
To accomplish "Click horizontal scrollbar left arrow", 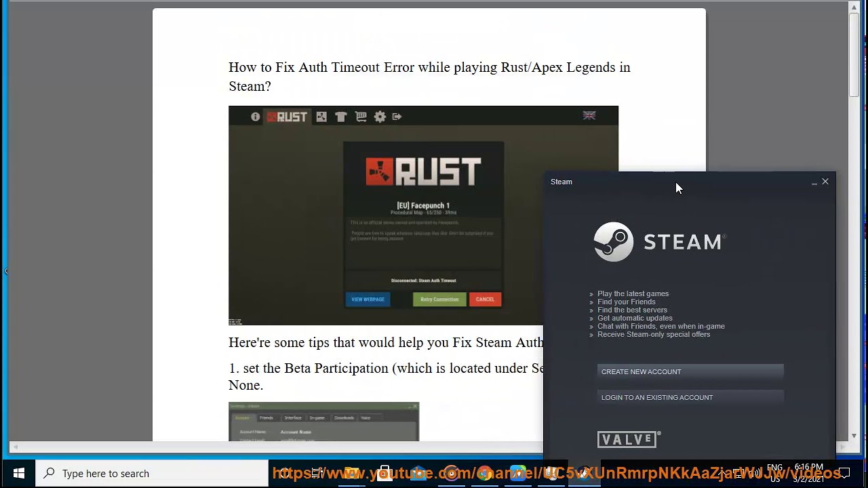I will tap(15, 447).
